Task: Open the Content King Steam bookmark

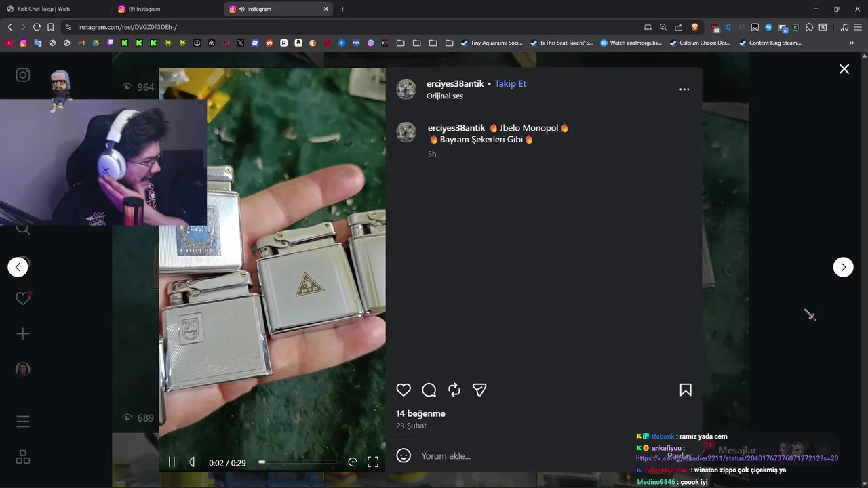Action: tap(770, 43)
